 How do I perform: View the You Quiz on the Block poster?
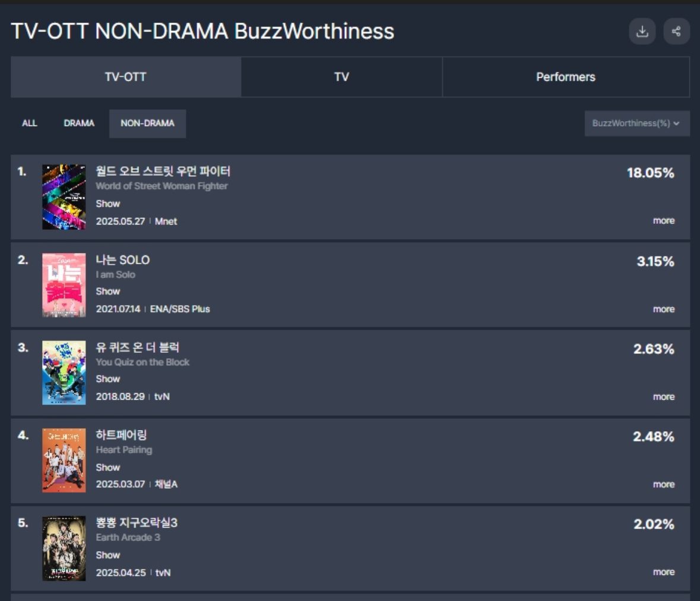(x=64, y=372)
